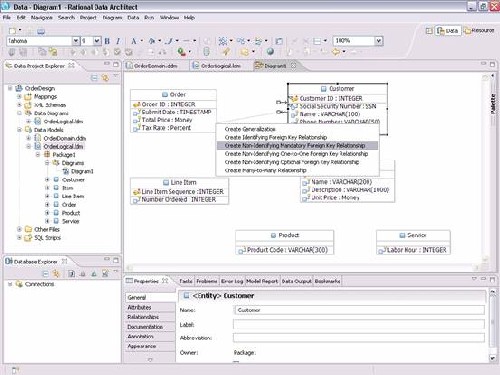Viewport: 500px width, 375px height.
Task: Click the SQL Scripts folder icon
Action: (x=28, y=238)
